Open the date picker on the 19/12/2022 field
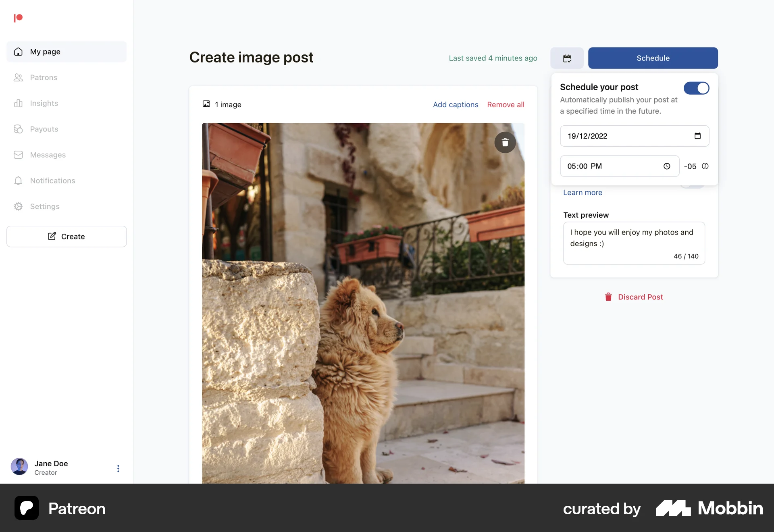The image size is (774, 532). 698,136
